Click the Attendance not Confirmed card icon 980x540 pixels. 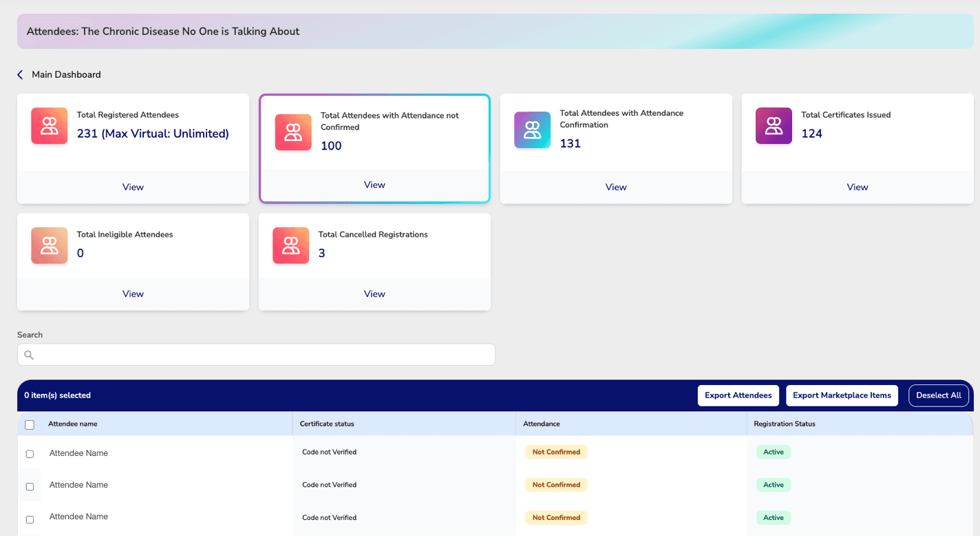point(293,132)
